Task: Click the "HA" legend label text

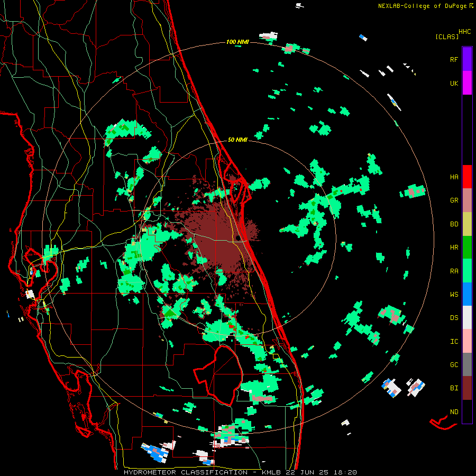Action: (x=454, y=177)
